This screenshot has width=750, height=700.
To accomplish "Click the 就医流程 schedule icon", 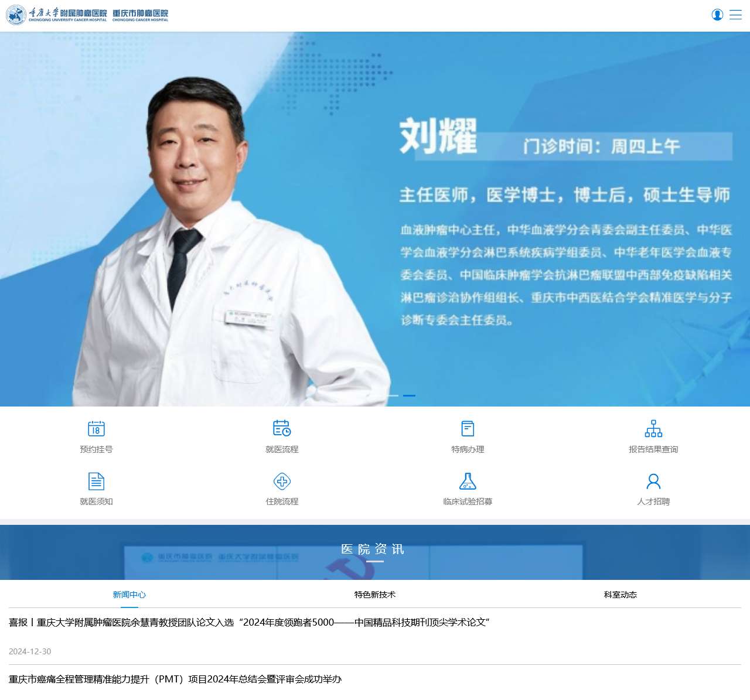I will tap(282, 428).
